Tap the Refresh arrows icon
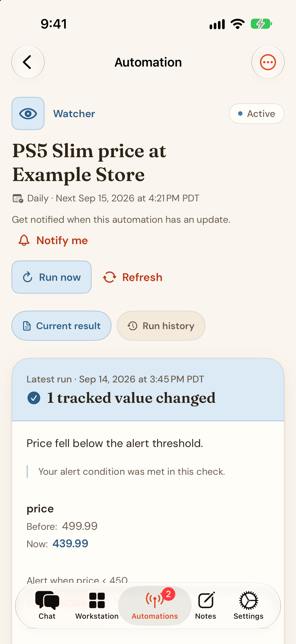This screenshot has height=644, width=296. click(x=110, y=277)
